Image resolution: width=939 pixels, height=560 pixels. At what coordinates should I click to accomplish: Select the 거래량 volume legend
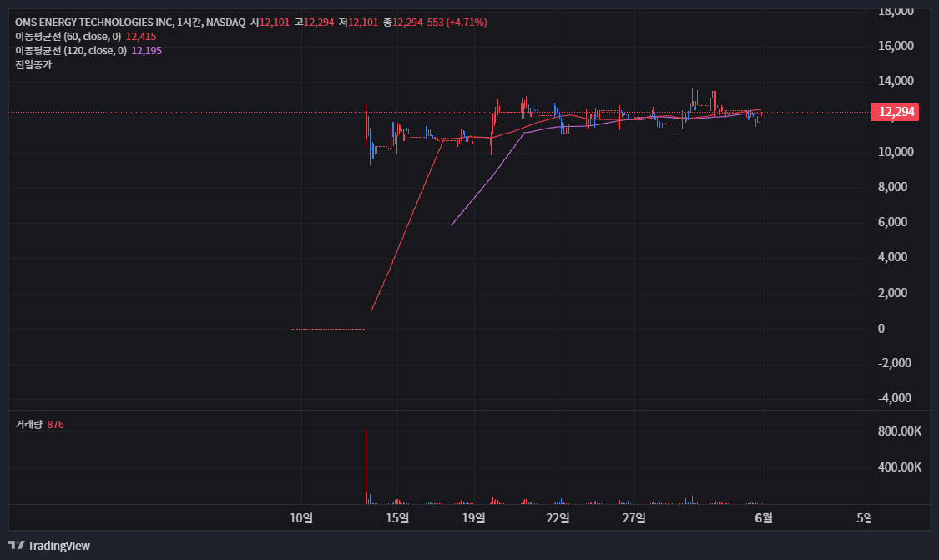[x=28, y=425]
